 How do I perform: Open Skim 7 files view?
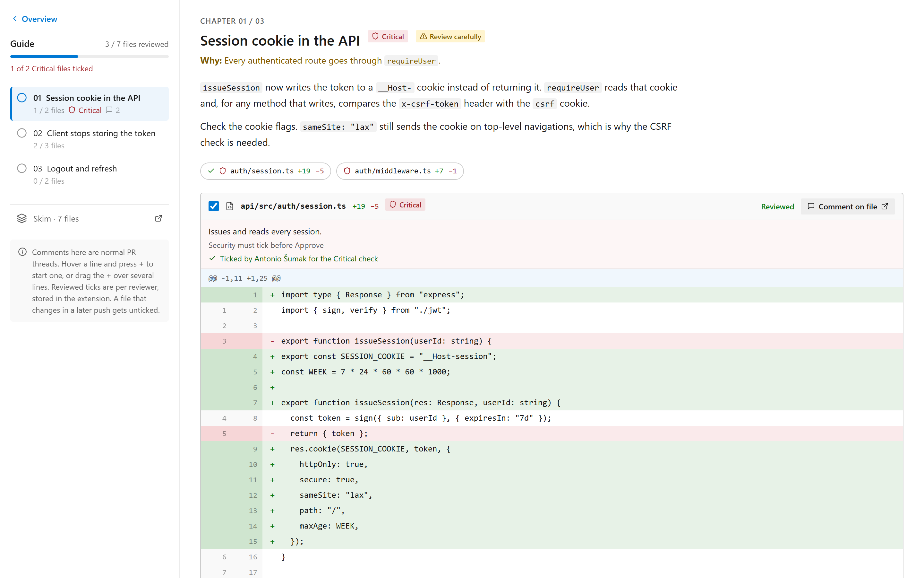click(x=90, y=219)
